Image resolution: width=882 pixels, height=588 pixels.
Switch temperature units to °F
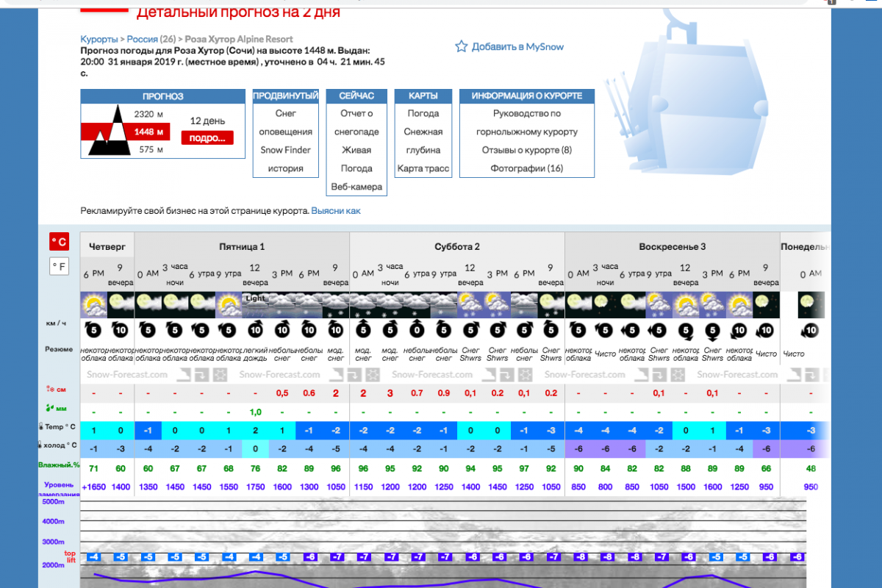click(x=59, y=266)
